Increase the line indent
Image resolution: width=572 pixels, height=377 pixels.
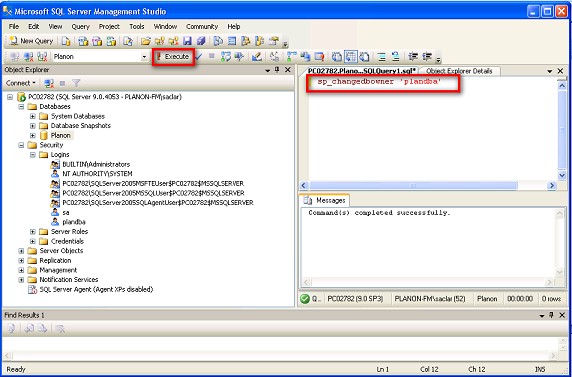click(427, 57)
